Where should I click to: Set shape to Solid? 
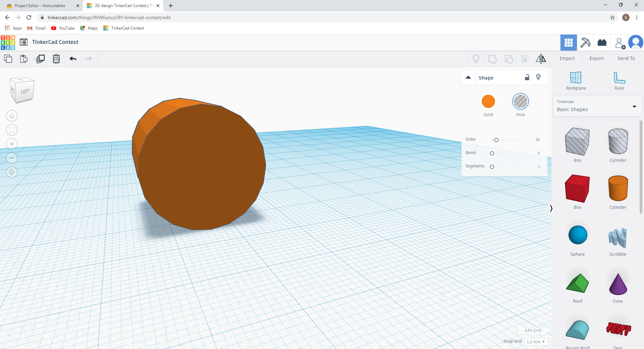pos(488,101)
